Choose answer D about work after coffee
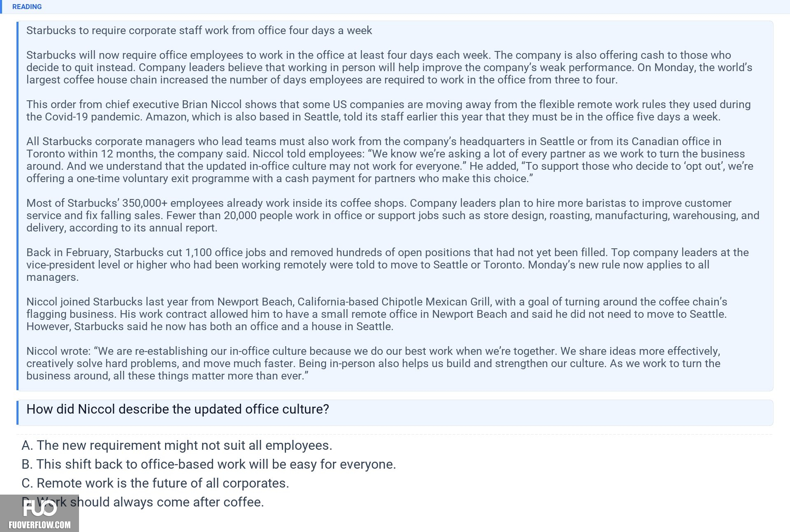The height and width of the screenshot is (532, 790). pos(142,502)
